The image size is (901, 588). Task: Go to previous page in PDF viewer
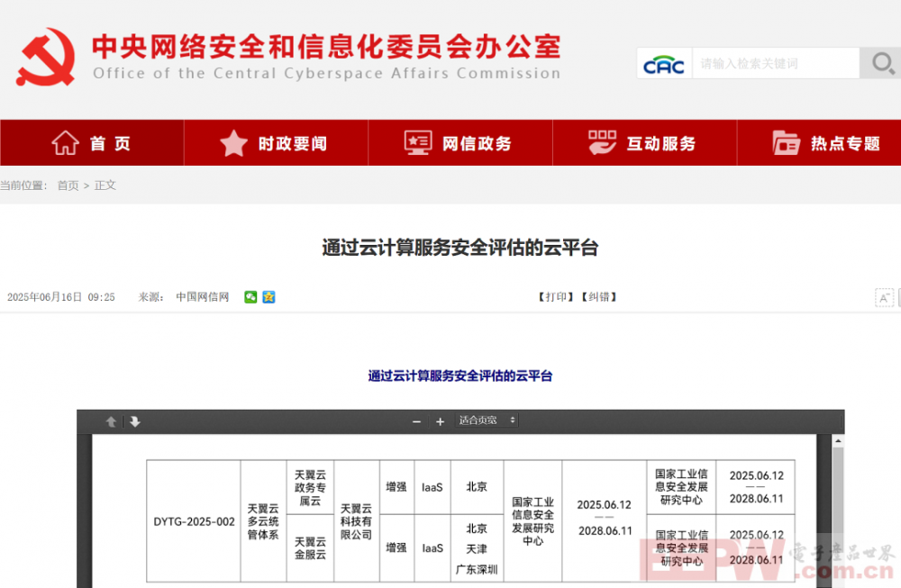(x=112, y=421)
